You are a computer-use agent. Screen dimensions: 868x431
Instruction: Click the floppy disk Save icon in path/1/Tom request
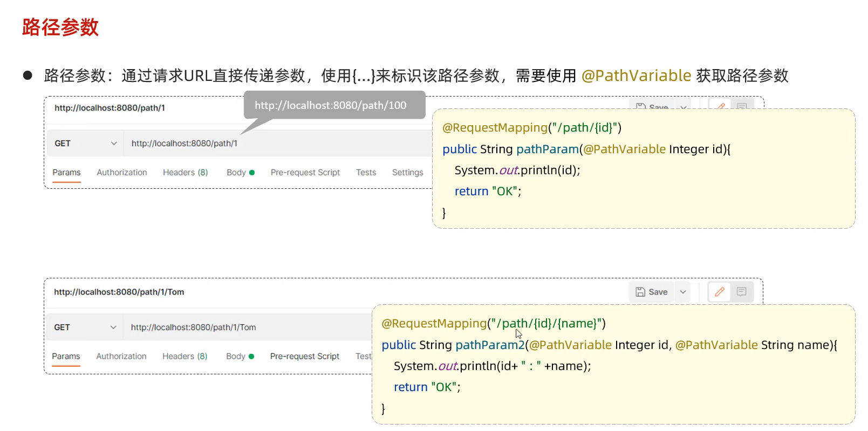pos(640,292)
